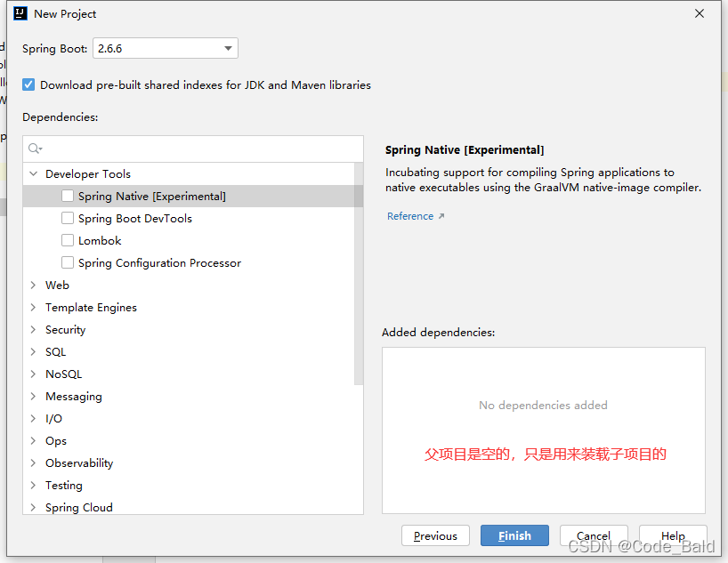Expand the Testing category

pos(33,486)
